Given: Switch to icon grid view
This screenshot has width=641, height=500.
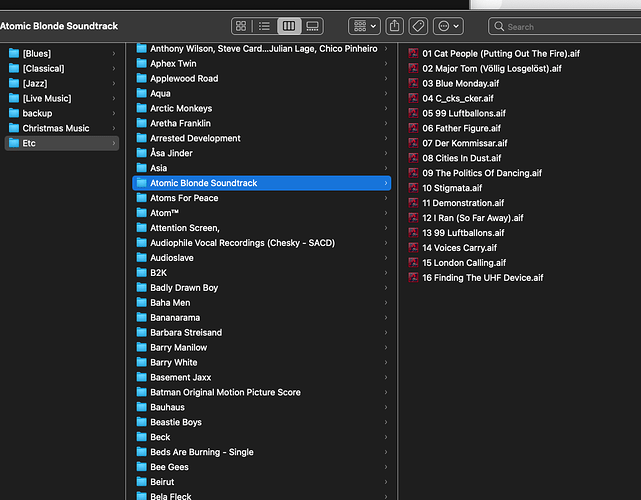Looking at the screenshot, I should (241, 26).
